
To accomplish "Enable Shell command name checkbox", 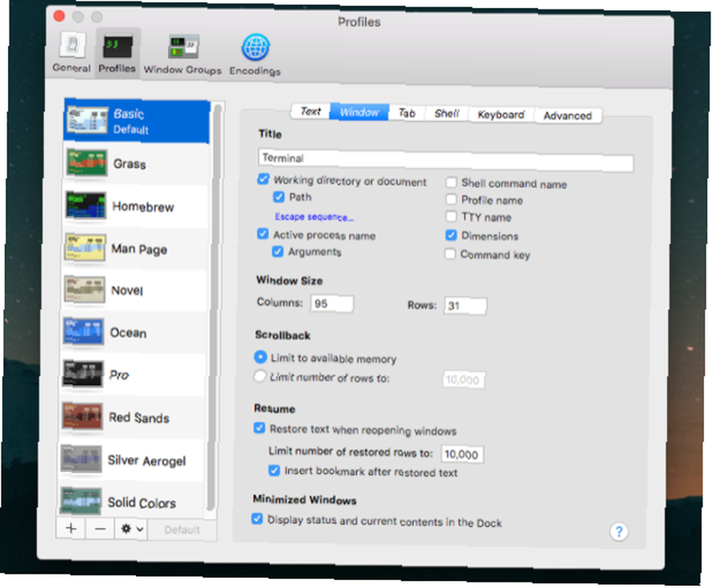I will coord(451,182).
